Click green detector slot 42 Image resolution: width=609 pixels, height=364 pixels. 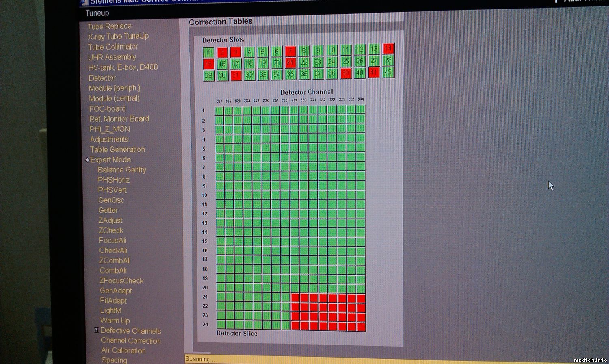388,72
